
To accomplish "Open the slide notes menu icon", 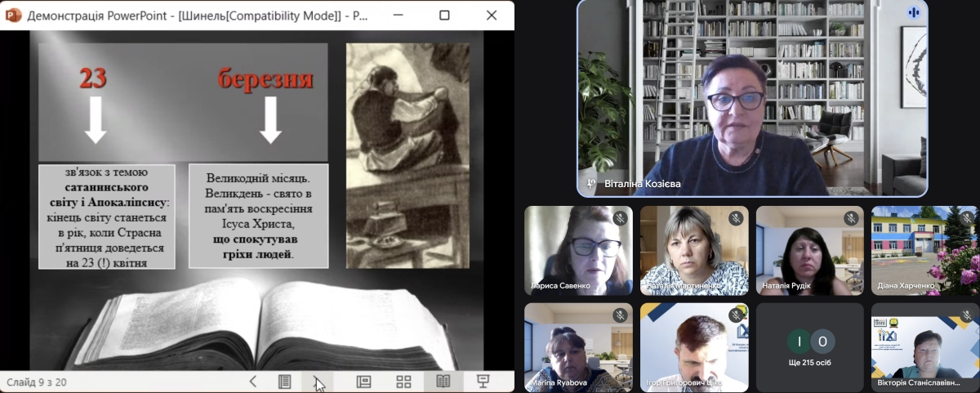I will click(x=284, y=382).
